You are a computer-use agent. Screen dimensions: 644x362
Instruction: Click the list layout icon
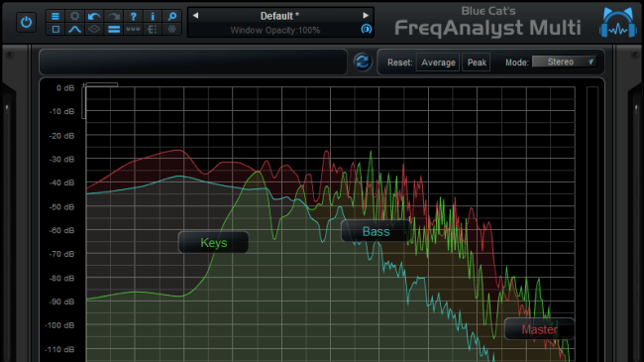point(153,29)
